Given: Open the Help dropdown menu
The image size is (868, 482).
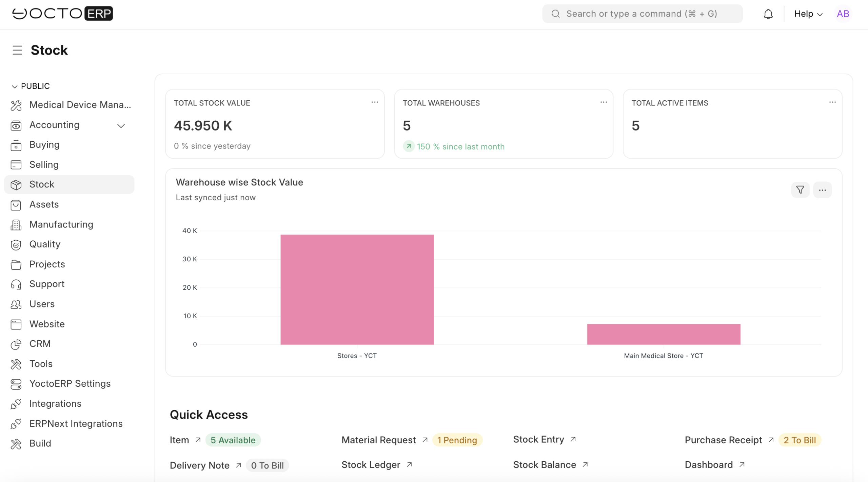Looking at the screenshot, I should [x=808, y=14].
